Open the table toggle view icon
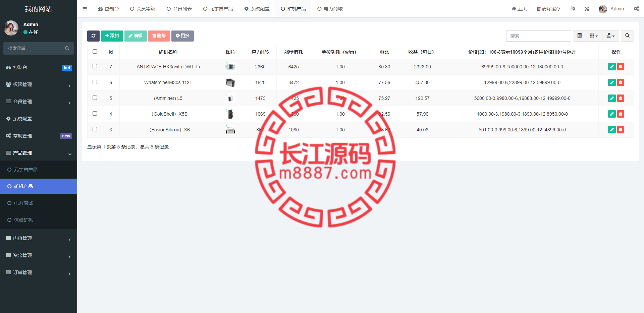The width and height of the screenshot is (644, 313). [x=579, y=36]
